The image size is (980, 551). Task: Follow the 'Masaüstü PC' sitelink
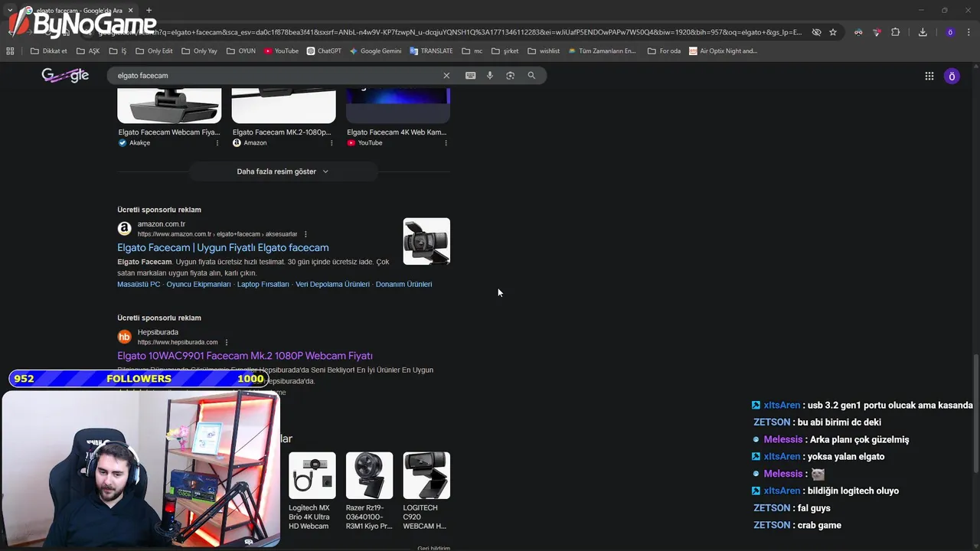(x=139, y=284)
